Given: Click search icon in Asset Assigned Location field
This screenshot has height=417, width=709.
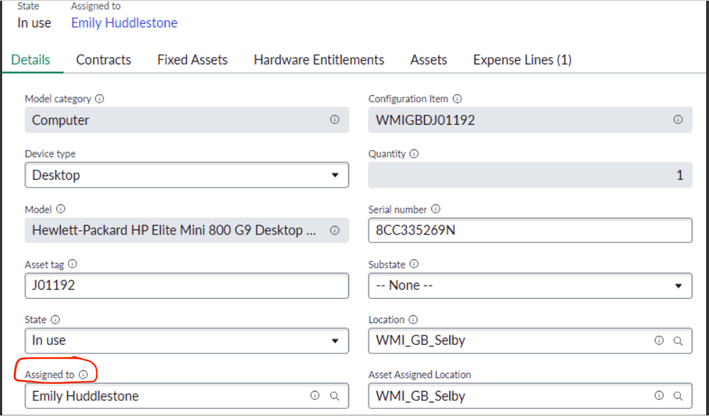Looking at the screenshot, I should (678, 396).
